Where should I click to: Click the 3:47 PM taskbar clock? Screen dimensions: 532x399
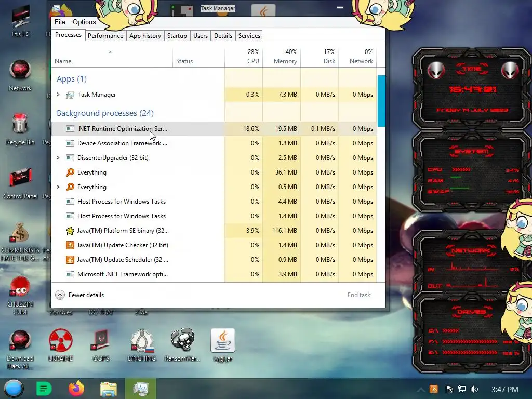[x=505, y=390]
